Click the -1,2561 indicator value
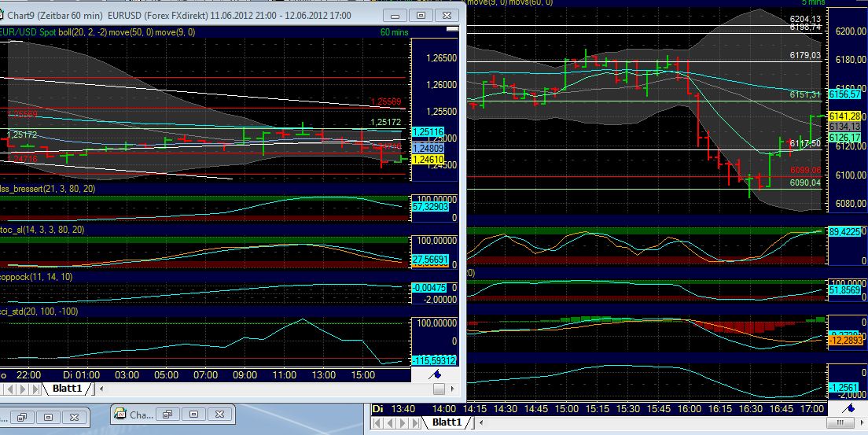Screen dimensions: 868x435 pos(844,387)
